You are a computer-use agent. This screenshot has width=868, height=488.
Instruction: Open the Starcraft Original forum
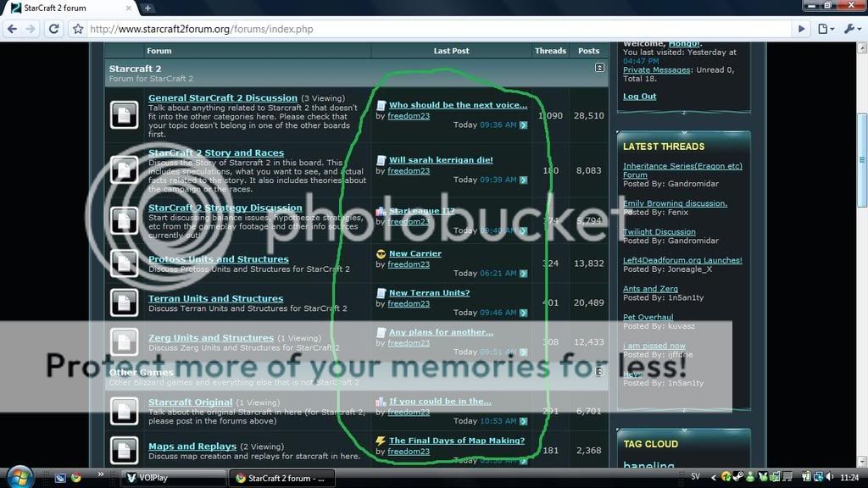(x=190, y=402)
